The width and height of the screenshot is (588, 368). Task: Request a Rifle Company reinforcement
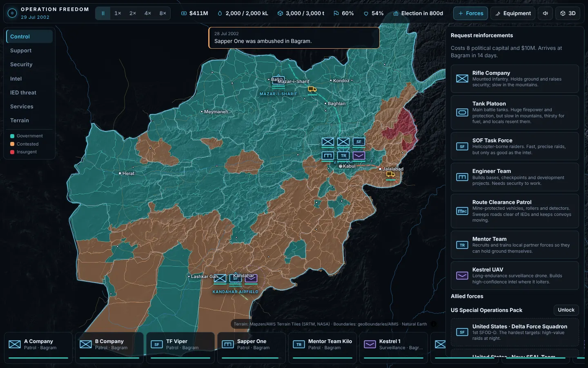tap(514, 79)
